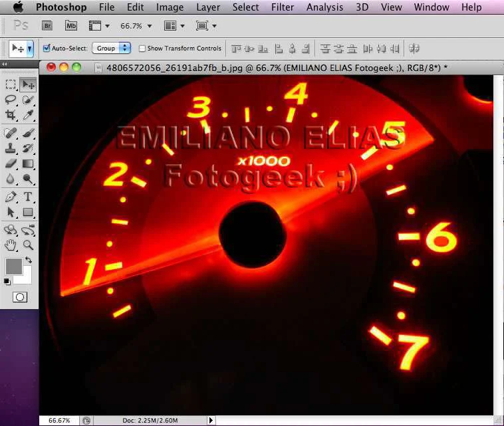Select the Crop tool

coord(11,115)
